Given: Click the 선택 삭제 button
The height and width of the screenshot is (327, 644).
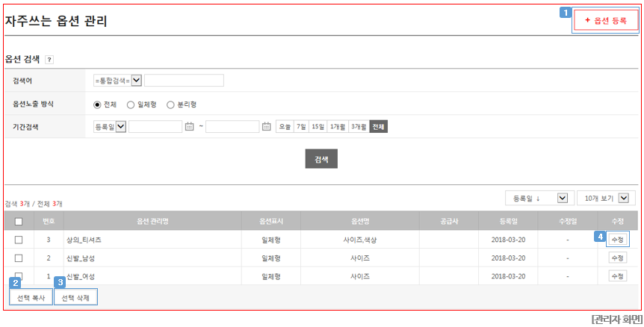Looking at the screenshot, I should coord(75,298).
